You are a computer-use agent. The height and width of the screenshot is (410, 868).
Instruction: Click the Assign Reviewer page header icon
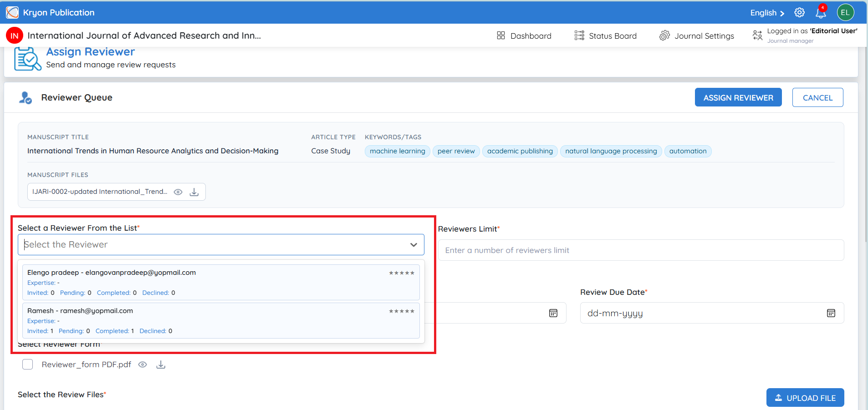(27, 59)
